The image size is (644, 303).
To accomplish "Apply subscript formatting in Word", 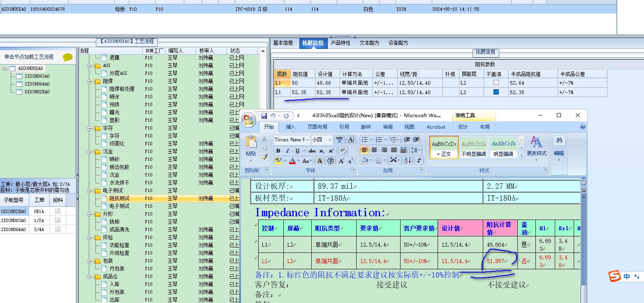I will tap(322, 151).
